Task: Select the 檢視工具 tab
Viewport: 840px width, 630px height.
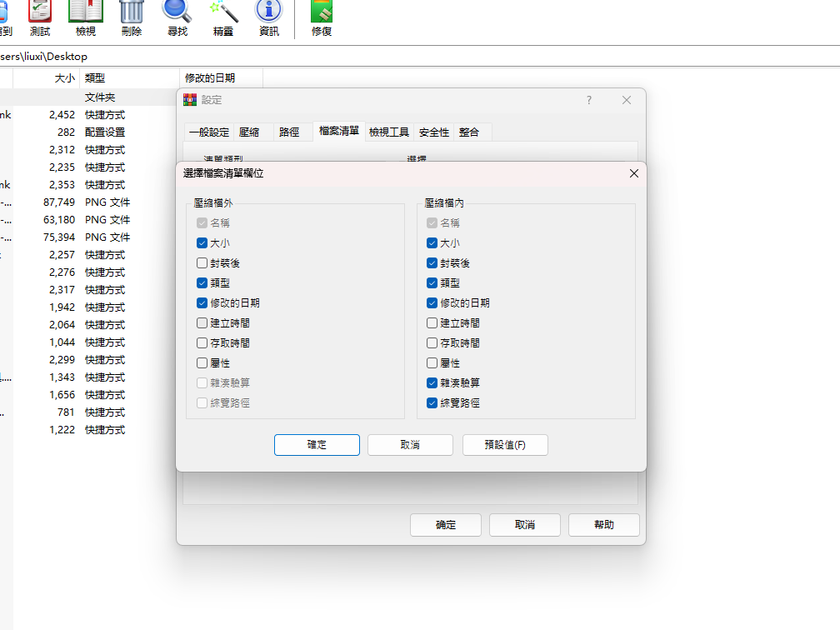Action: (x=389, y=132)
